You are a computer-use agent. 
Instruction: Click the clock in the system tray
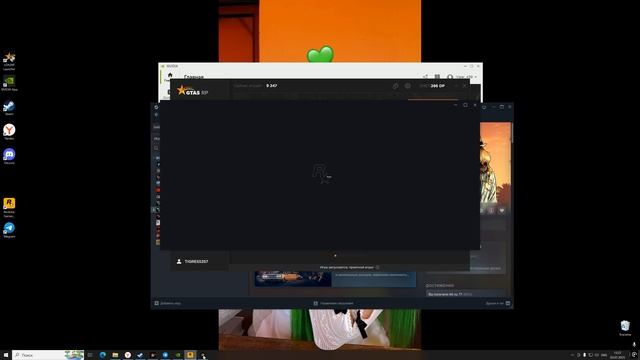point(617,355)
